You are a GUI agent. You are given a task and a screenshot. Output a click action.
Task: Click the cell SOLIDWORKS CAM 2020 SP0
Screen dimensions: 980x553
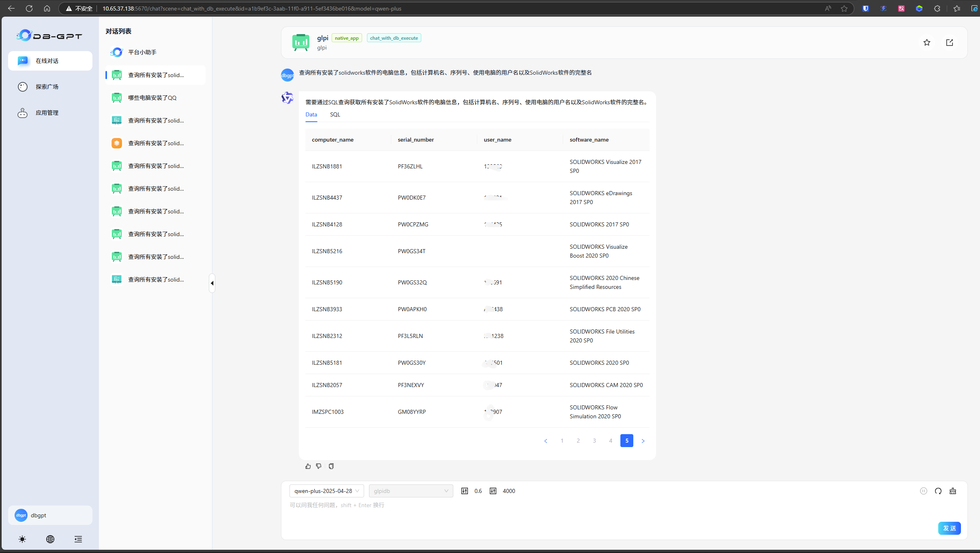(x=606, y=385)
